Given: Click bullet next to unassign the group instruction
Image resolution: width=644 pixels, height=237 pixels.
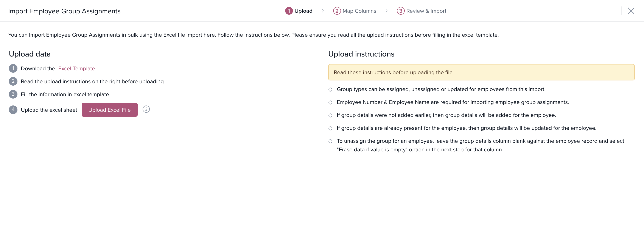Looking at the screenshot, I should [330, 141].
